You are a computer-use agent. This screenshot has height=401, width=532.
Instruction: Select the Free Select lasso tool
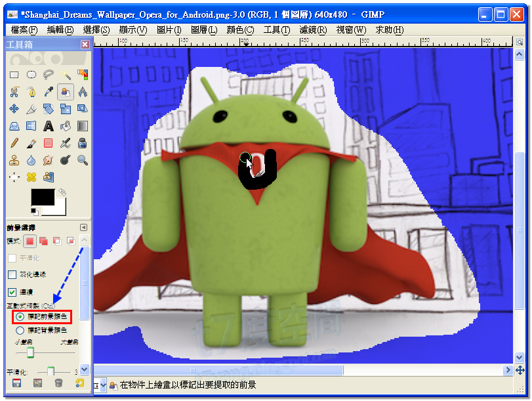[x=48, y=75]
